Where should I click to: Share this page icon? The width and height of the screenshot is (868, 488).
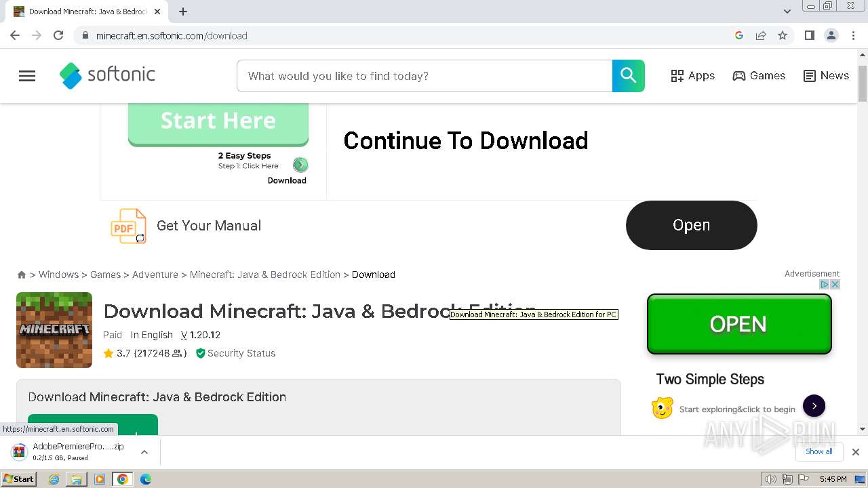pos(761,35)
